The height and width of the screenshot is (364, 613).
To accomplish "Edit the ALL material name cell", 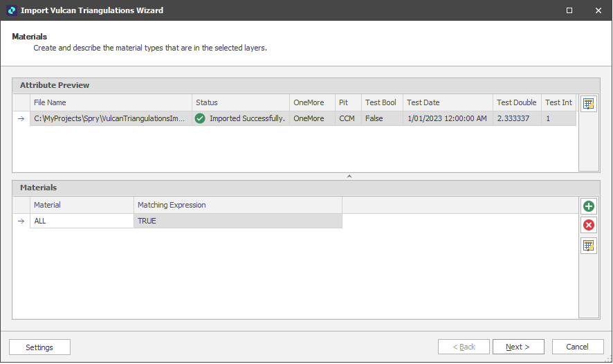I will pos(82,221).
